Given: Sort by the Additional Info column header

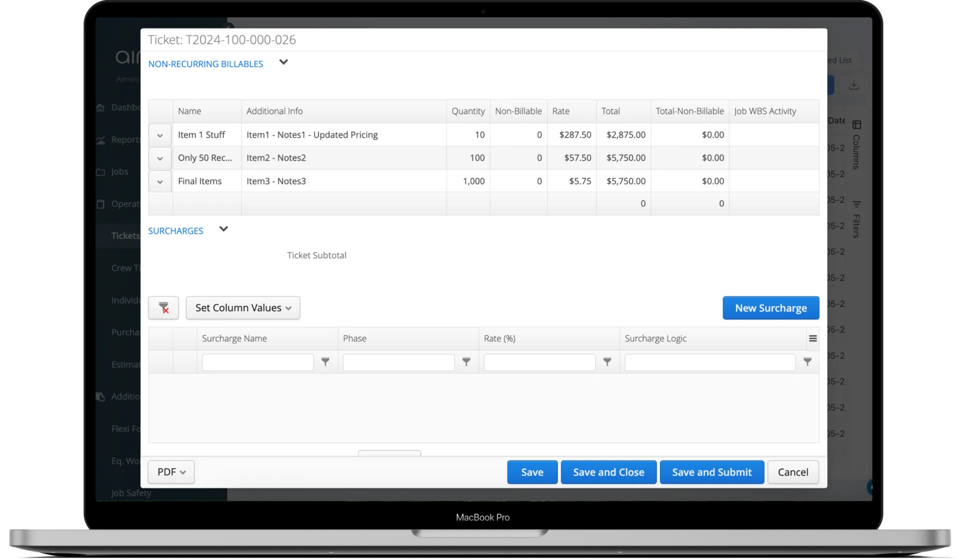Looking at the screenshot, I should click(344, 111).
